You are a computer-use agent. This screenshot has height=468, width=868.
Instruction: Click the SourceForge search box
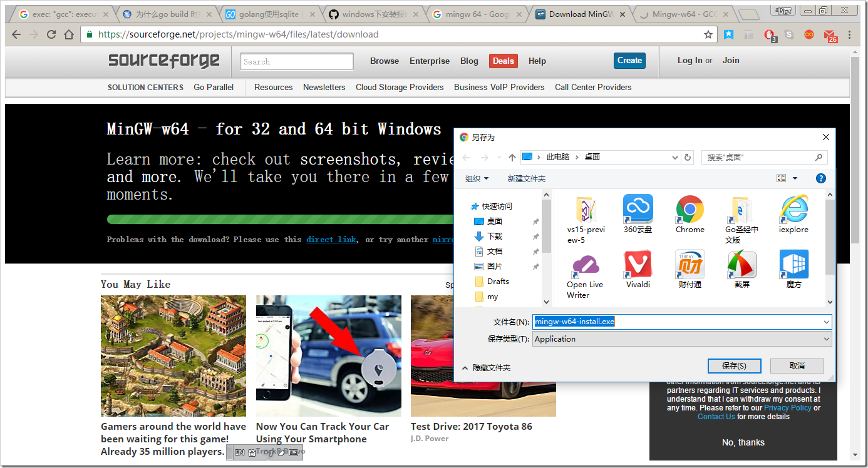click(297, 61)
